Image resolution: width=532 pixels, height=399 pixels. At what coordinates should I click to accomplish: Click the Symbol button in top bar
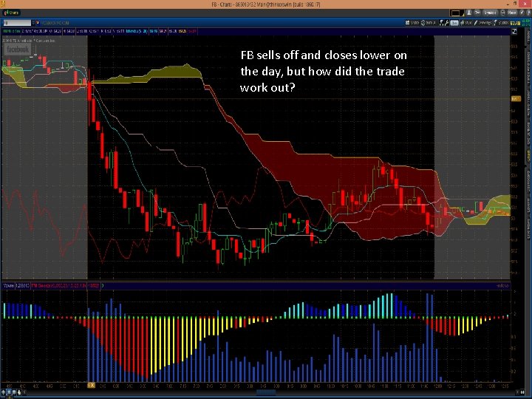(x=490, y=13)
